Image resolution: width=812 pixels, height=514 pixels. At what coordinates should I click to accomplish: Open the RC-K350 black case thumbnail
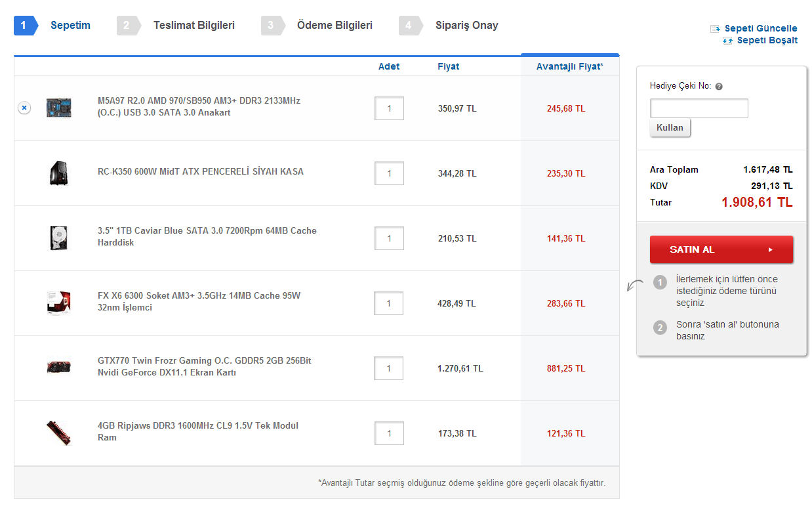(58, 173)
